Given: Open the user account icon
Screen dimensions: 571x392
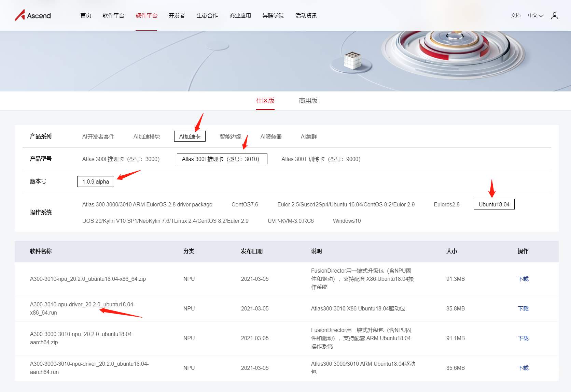Looking at the screenshot, I should (554, 16).
